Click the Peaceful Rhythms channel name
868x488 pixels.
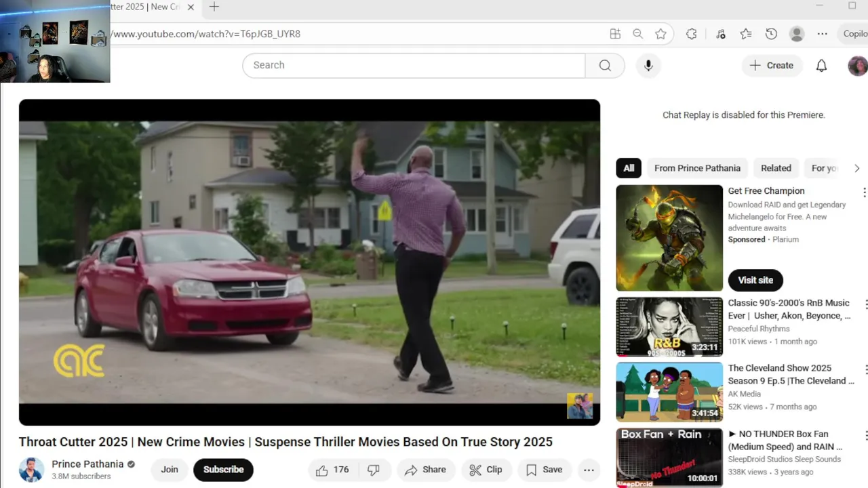759,329
